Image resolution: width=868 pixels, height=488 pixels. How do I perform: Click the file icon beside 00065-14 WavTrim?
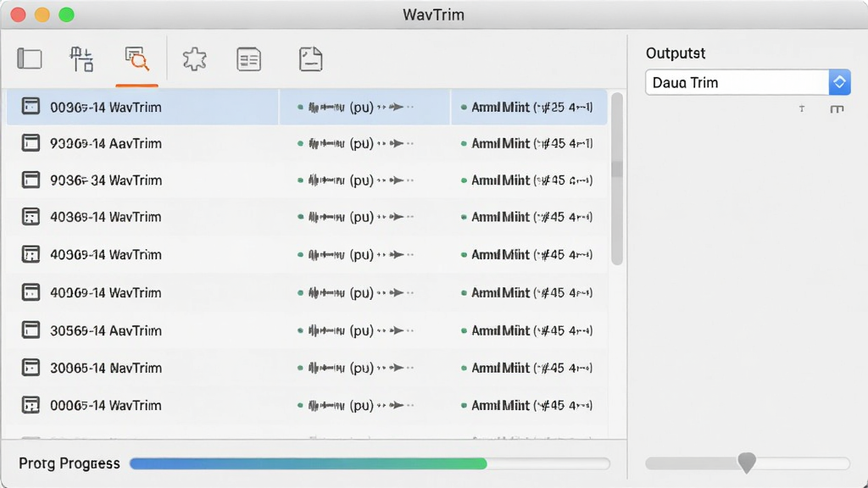pos(31,405)
